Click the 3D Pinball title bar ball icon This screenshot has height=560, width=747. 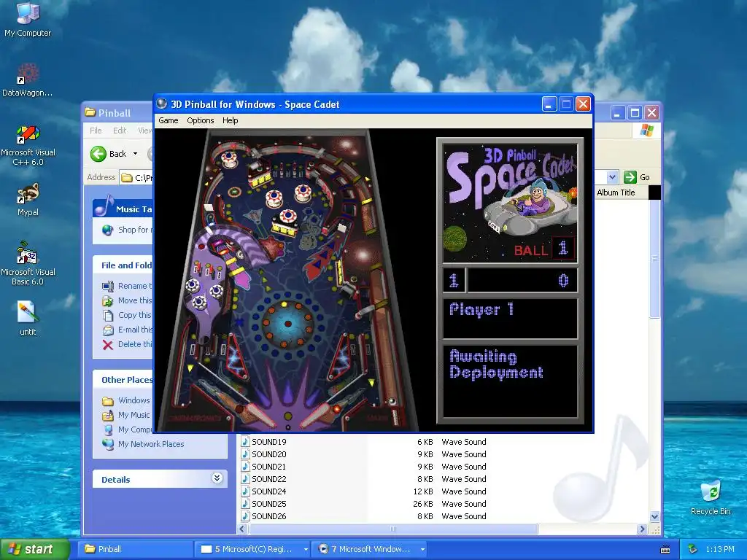coord(162,104)
